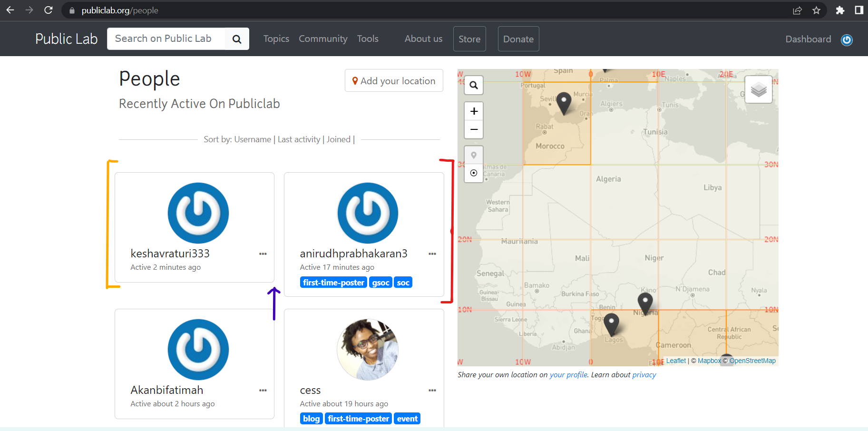Go to Dashboard
868x431 pixels.
pyautogui.click(x=808, y=39)
